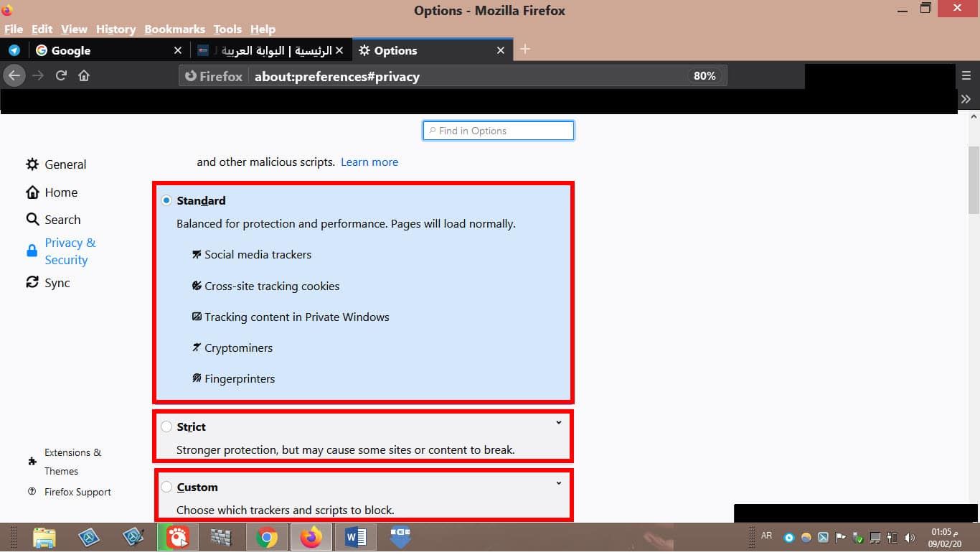Close the Options tab

click(501, 50)
